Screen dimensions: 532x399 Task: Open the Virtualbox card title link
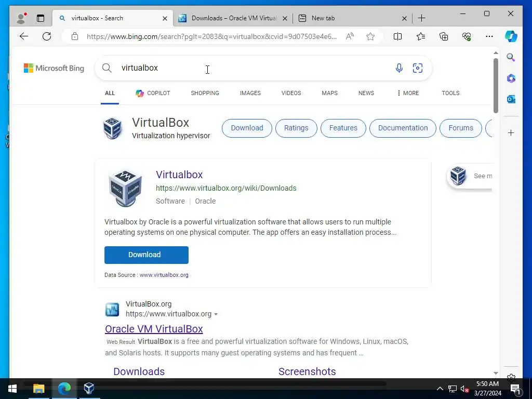179,175
